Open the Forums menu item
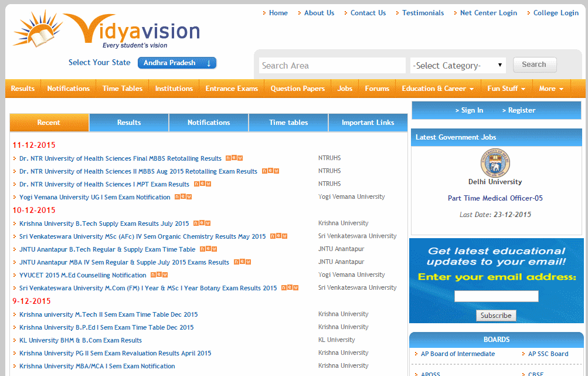This screenshot has height=376, width=588. click(x=377, y=89)
